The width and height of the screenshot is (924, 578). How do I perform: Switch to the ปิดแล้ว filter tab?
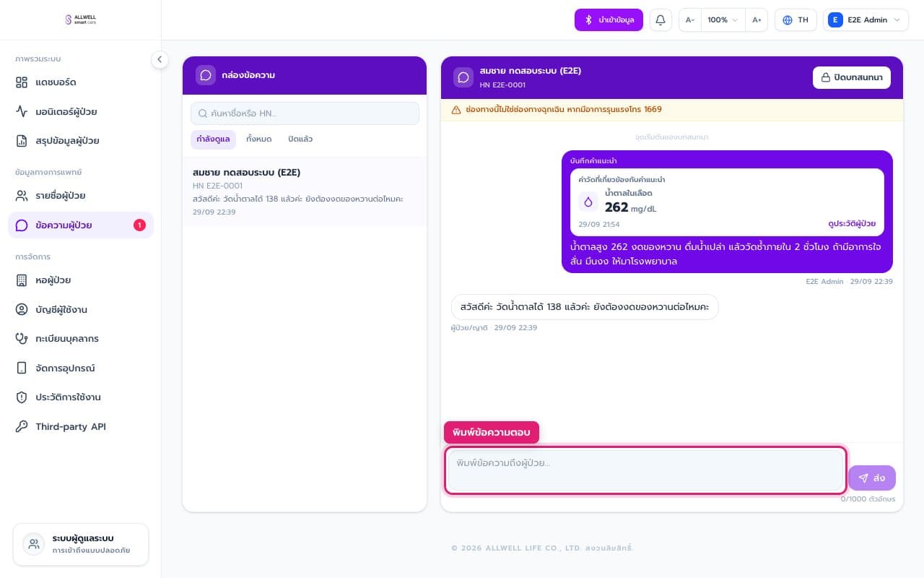point(300,139)
